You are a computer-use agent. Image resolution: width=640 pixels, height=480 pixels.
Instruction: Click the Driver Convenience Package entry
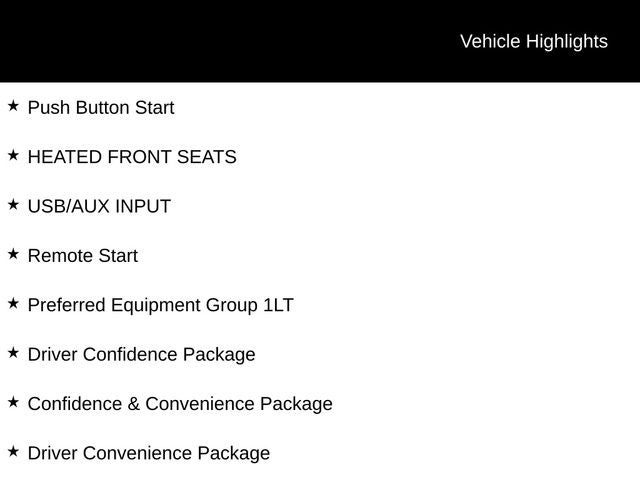(x=149, y=454)
